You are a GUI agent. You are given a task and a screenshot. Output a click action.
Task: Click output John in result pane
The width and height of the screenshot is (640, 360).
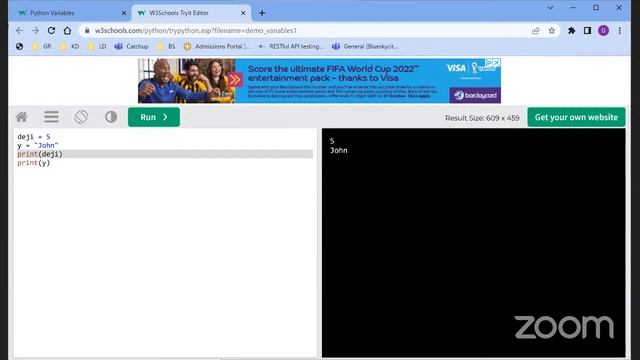(x=339, y=150)
